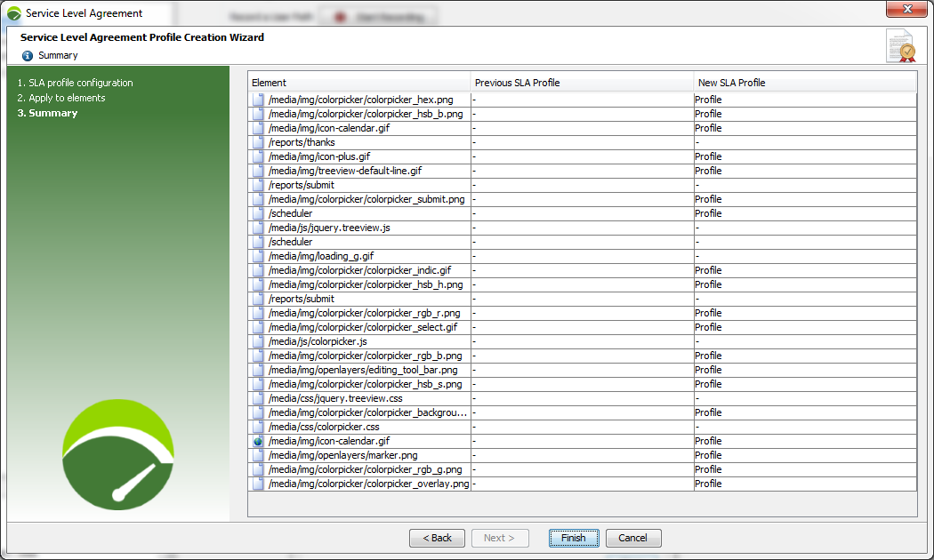Click page icon for colorpicker_submit.png row

pos(258,199)
